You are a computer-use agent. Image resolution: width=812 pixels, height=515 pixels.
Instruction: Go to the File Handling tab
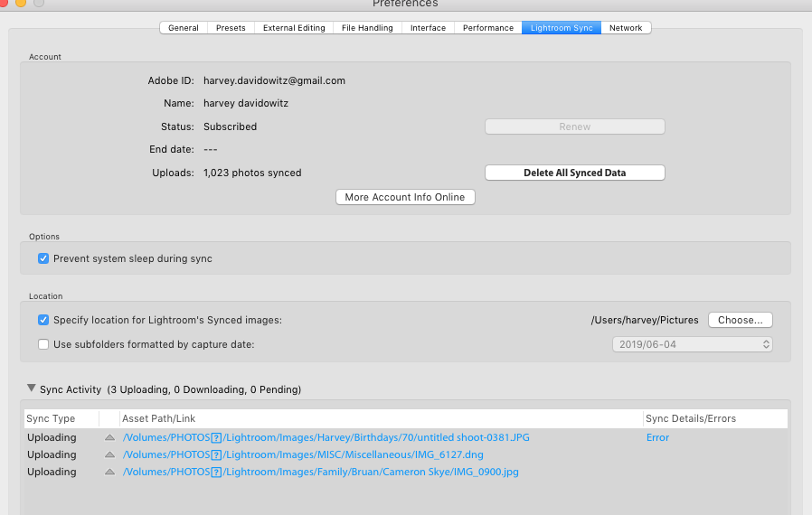[x=367, y=28]
